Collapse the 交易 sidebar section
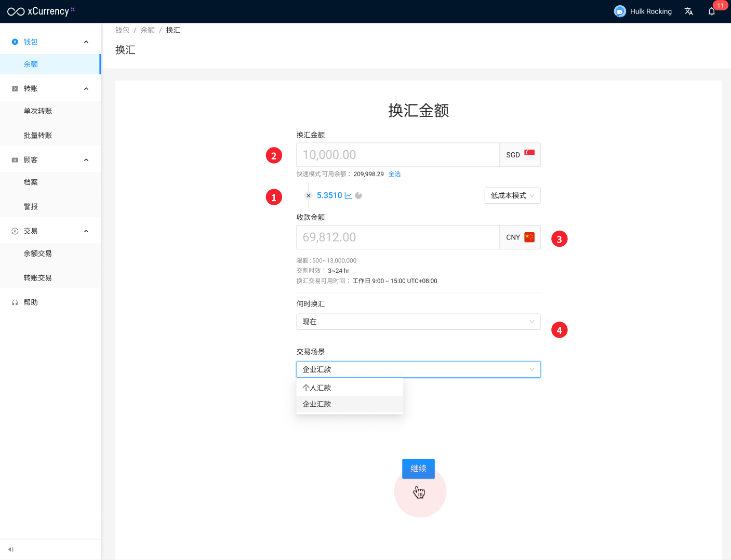The height and width of the screenshot is (560, 731). click(x=86, y=231)
